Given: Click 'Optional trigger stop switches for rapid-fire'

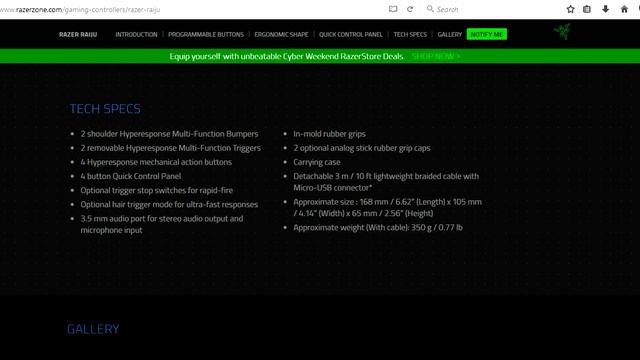Looking at the screenshot, I should click(157, 190).
